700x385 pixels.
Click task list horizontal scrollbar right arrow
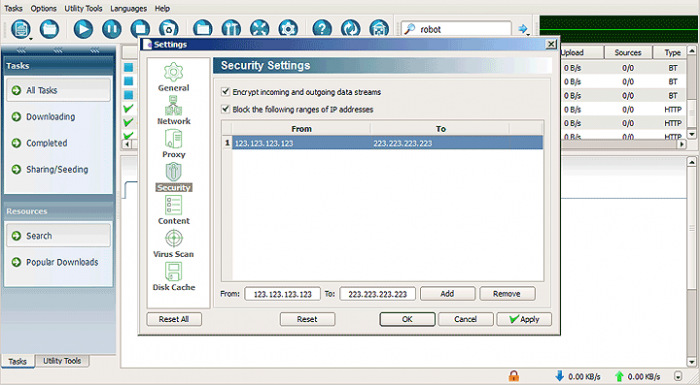pos(682,144)
